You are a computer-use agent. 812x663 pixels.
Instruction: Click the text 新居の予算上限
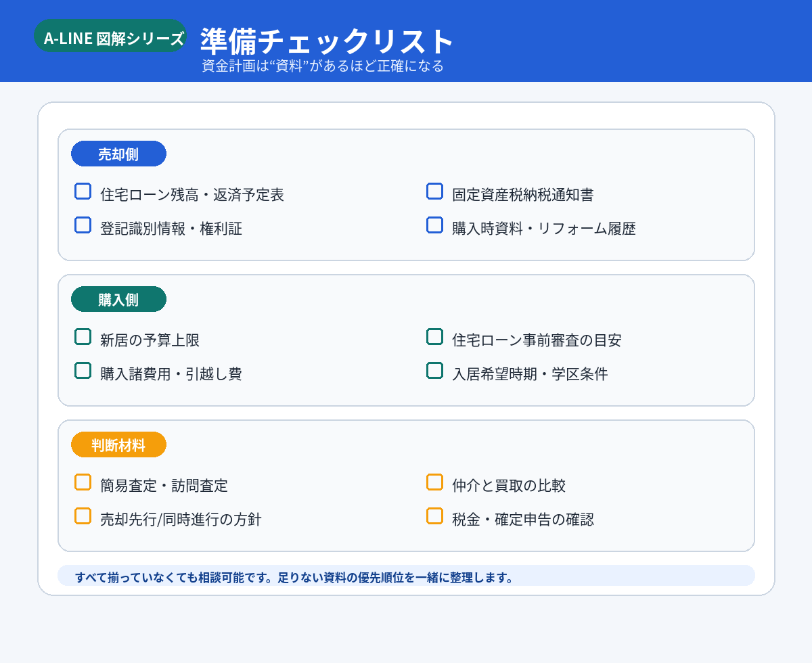(x=150, y=340)
